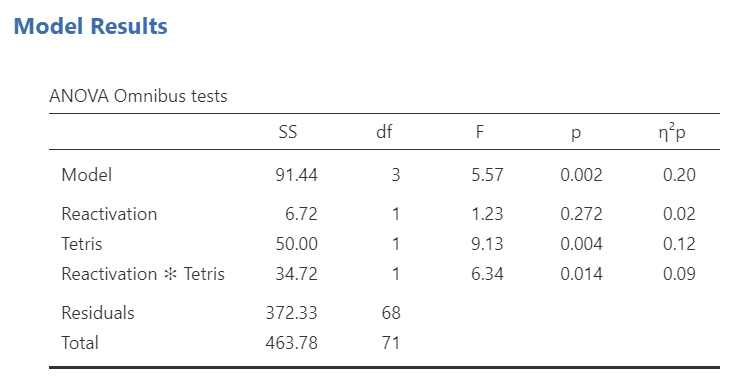Select the Model Results heading
The image size is (747, 379).
click(x=91, y=26)
